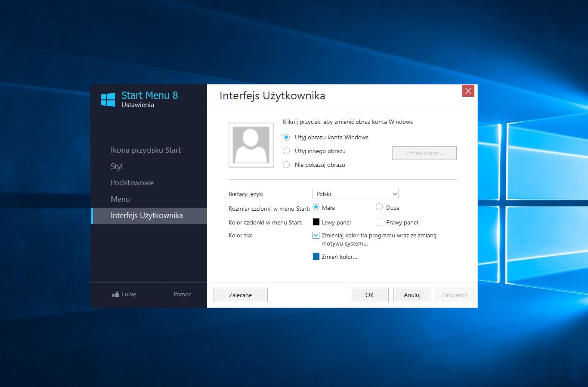Click the 'Kolor tła:' label
This screenshot has width=588, height=387.
point(240,235)
